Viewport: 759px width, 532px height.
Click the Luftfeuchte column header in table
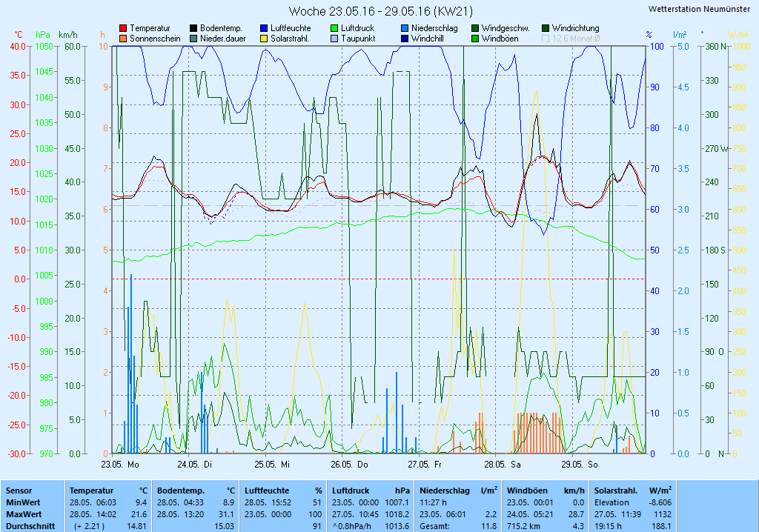click(x=267, y=491)
